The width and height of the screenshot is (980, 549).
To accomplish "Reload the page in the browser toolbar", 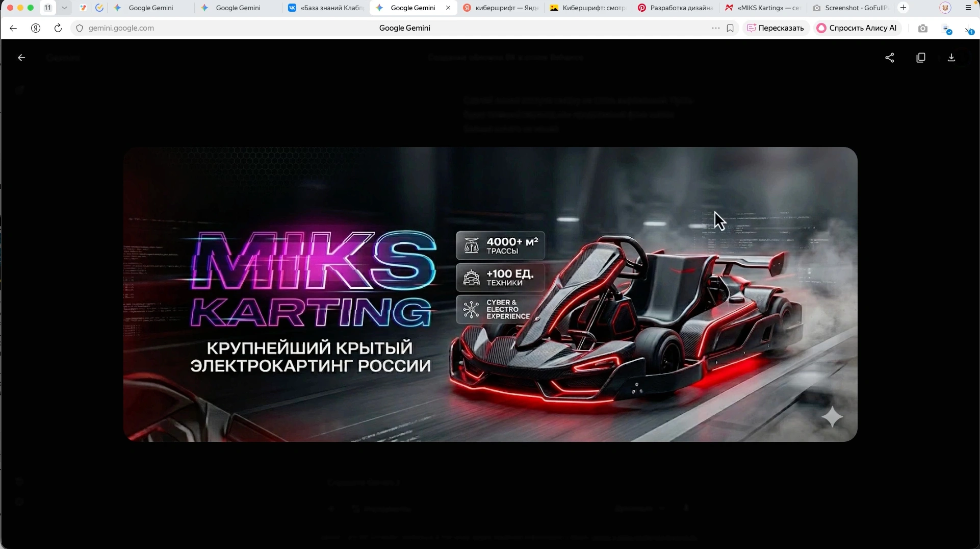I will [58, 28].
